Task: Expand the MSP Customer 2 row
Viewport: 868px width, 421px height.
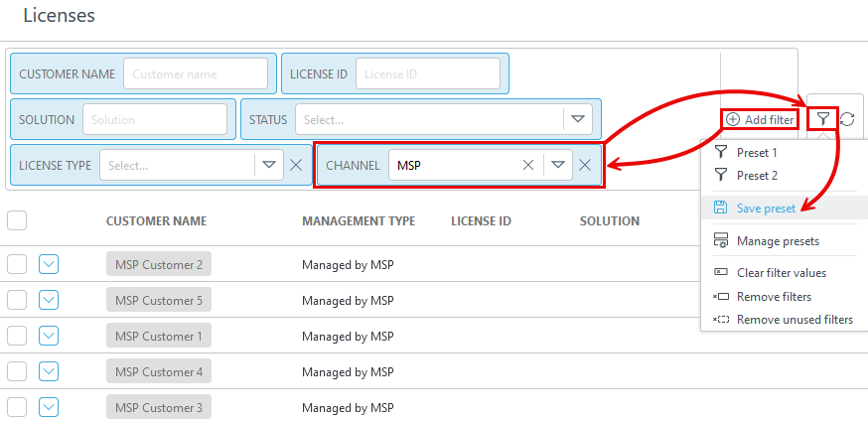Action: 49,265
